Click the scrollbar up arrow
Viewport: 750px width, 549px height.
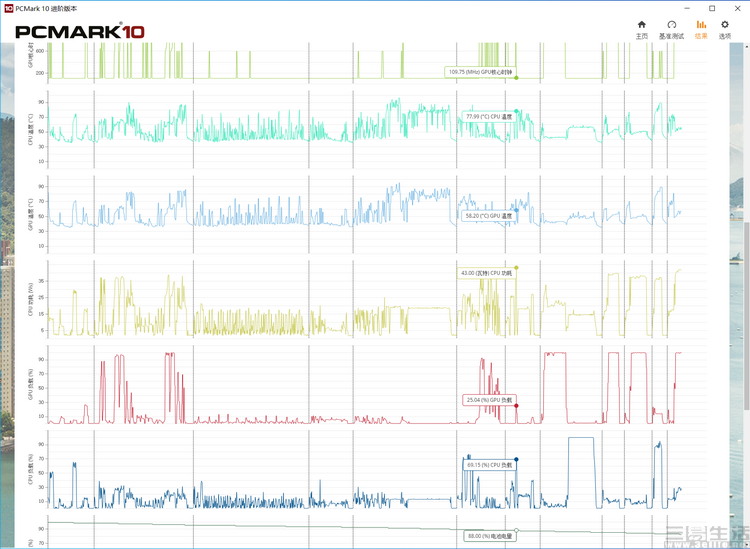pyautogui.click(x=746, y=46)
